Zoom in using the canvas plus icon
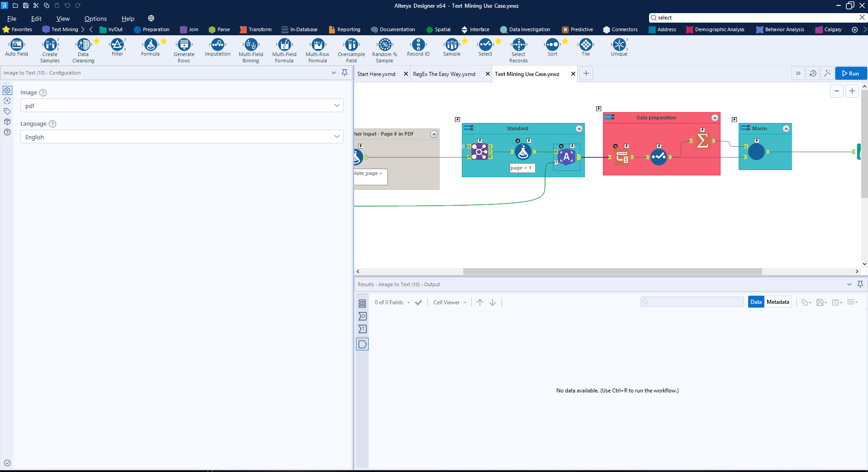The image size is (868, 472). click(x=852, y=90)
